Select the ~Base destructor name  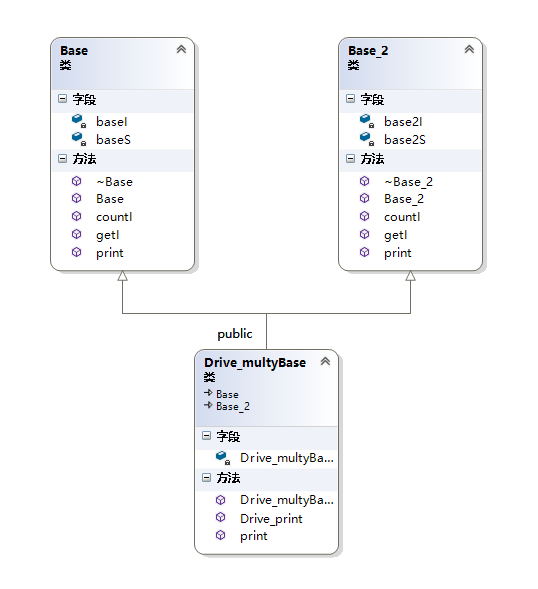click(115, 182)
